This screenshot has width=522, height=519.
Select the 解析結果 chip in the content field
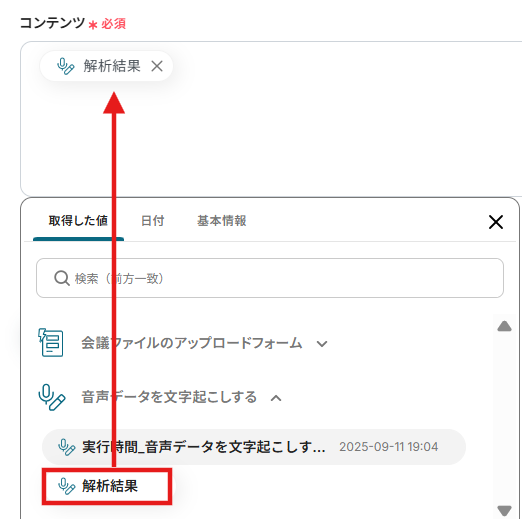tap(106, 66)
